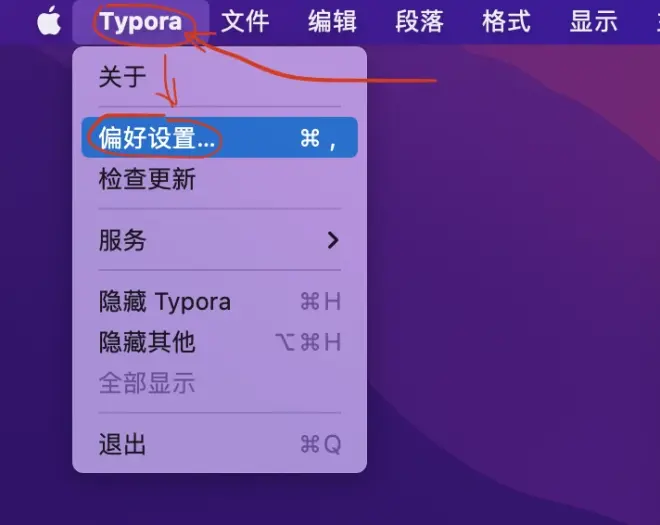Viewport: 660px width, 525px height.
Task: Choose 隐藏 Typora menu entry
Action: (x=219, y=301)
